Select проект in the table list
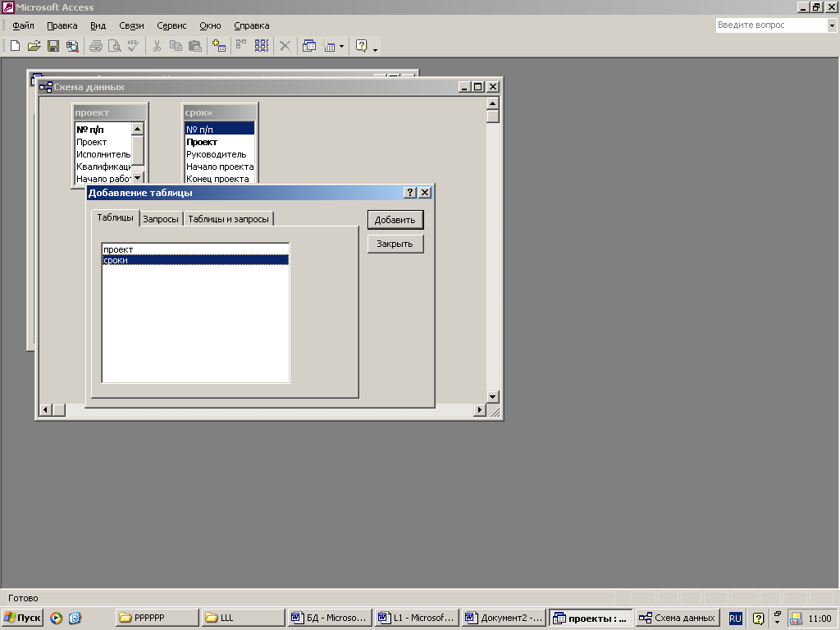 195,249
